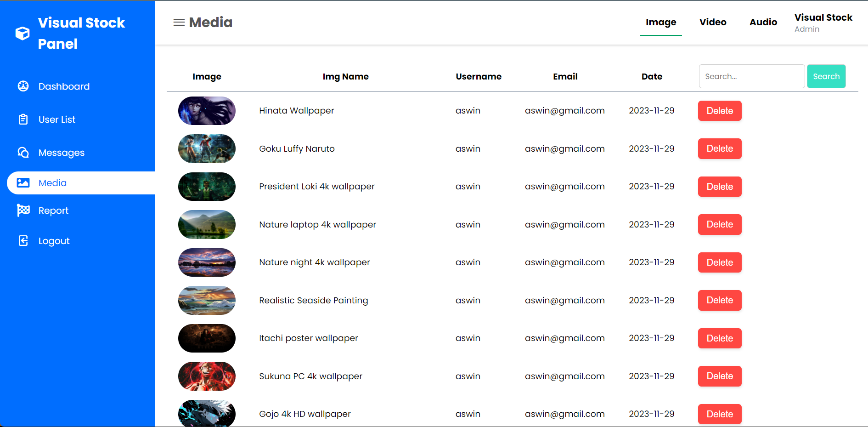Delete the Hinata Wallpaper image
The height and width of the screenshot is (427, 868).
(x=719, y=111)
